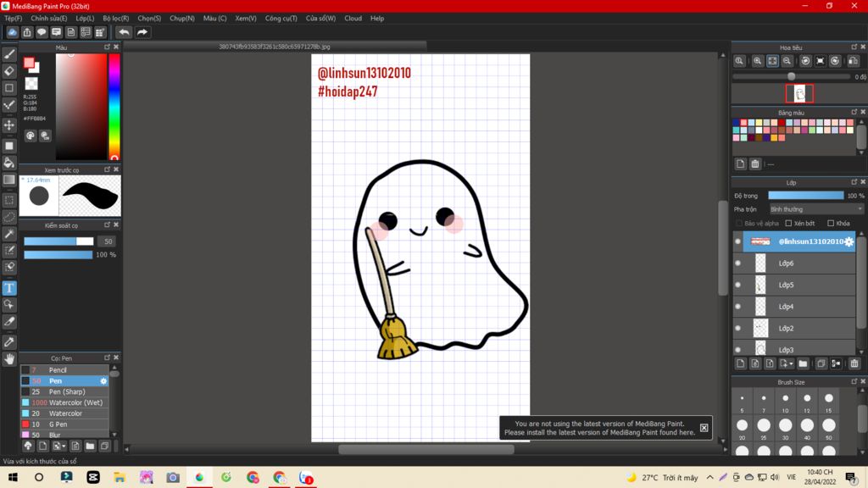Click the Navigator rotation slider handle
The height and width of the screenshot is (488, 868).
click(x=791, y=76)
